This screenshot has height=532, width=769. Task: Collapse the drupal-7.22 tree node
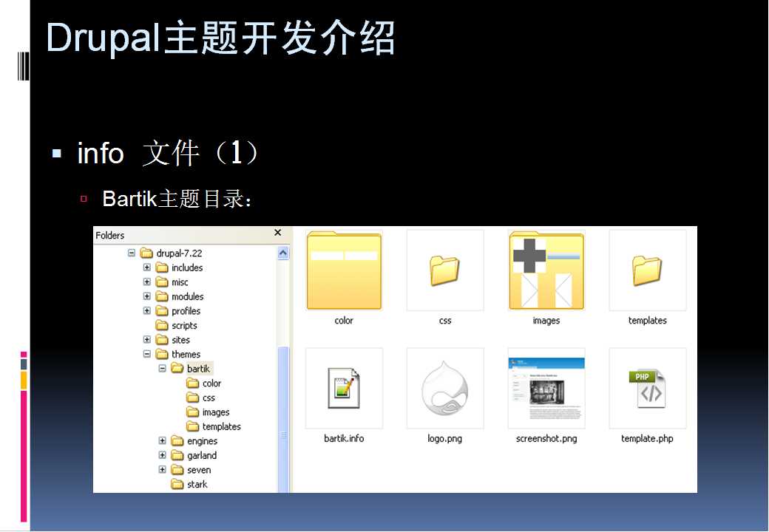click(132, 253)
